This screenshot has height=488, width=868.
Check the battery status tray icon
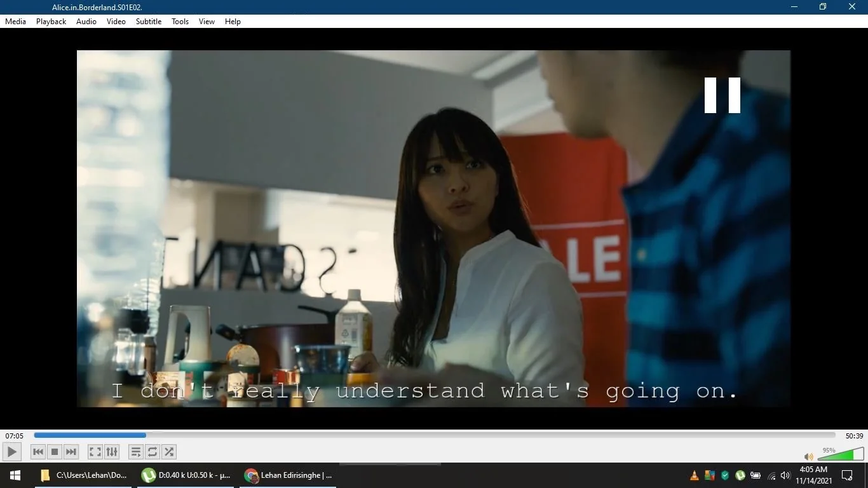click(x=756, y=475)
